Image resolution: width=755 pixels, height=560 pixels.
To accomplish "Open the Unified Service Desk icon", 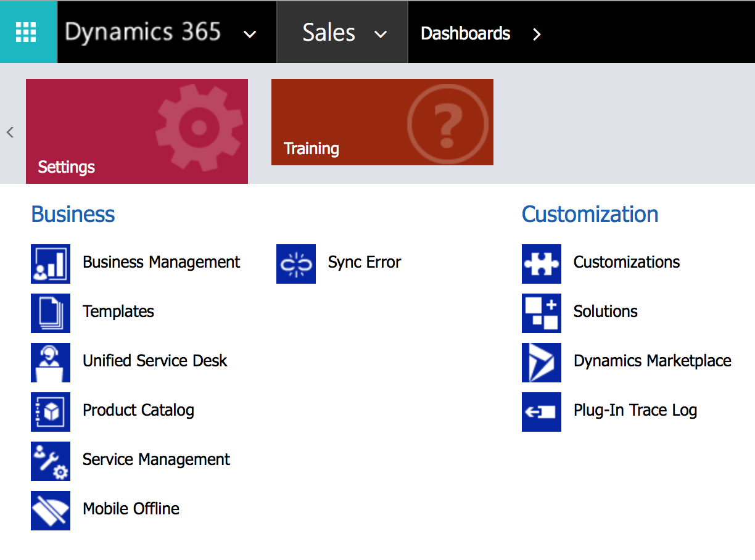I will (x=51, y=363).
